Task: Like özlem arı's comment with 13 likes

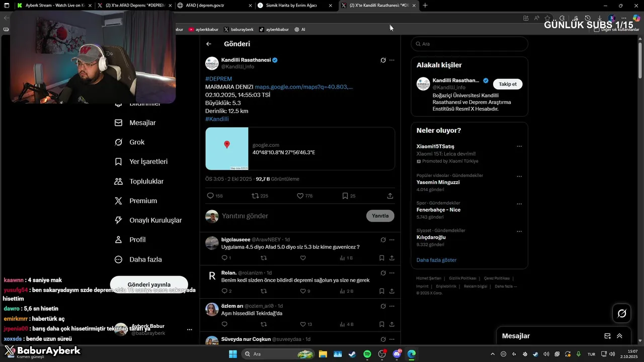Action: tap(303, 324)
